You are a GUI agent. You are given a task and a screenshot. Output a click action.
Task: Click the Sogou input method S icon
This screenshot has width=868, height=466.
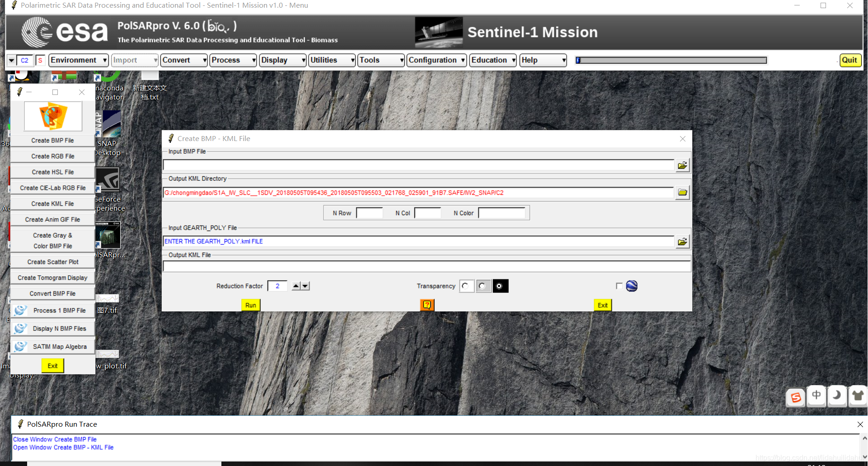click(x=796, y=397)
